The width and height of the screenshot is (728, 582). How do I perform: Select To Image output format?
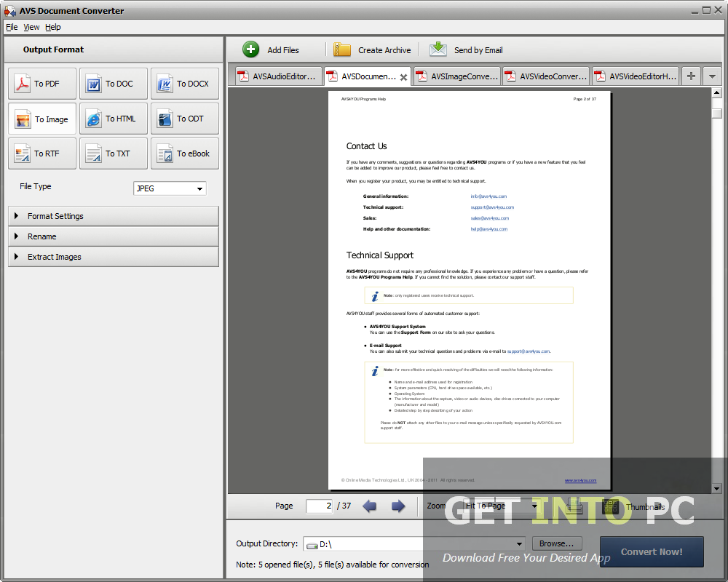pyautogui.click(x=41, y=119)
